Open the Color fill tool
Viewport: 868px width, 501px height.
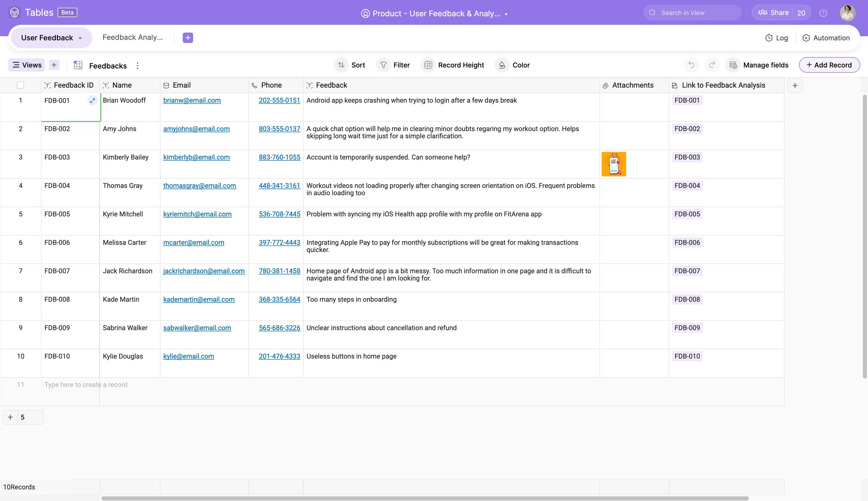click(x=502, y=65)
